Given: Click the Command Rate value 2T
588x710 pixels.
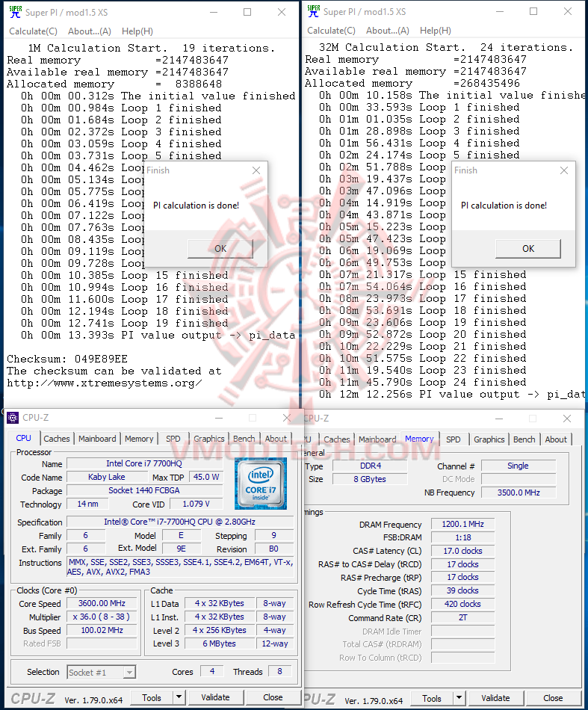Looking at the screenshot, I should coord(462,617).
